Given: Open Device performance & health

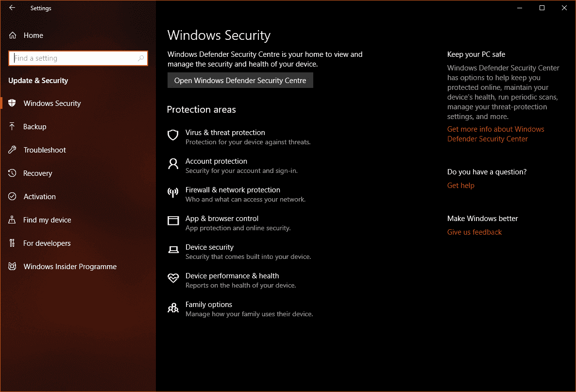Looking at the screenshot, I should click(232, 280).
